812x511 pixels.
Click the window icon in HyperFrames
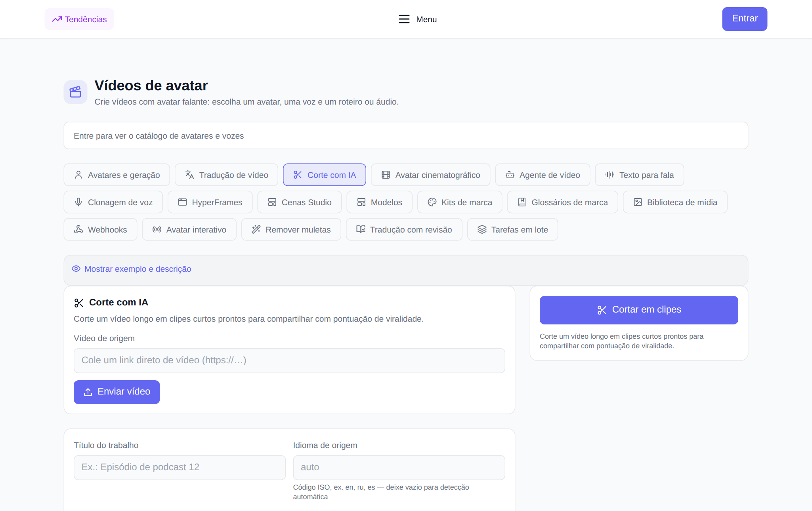(x=182, y=202)
